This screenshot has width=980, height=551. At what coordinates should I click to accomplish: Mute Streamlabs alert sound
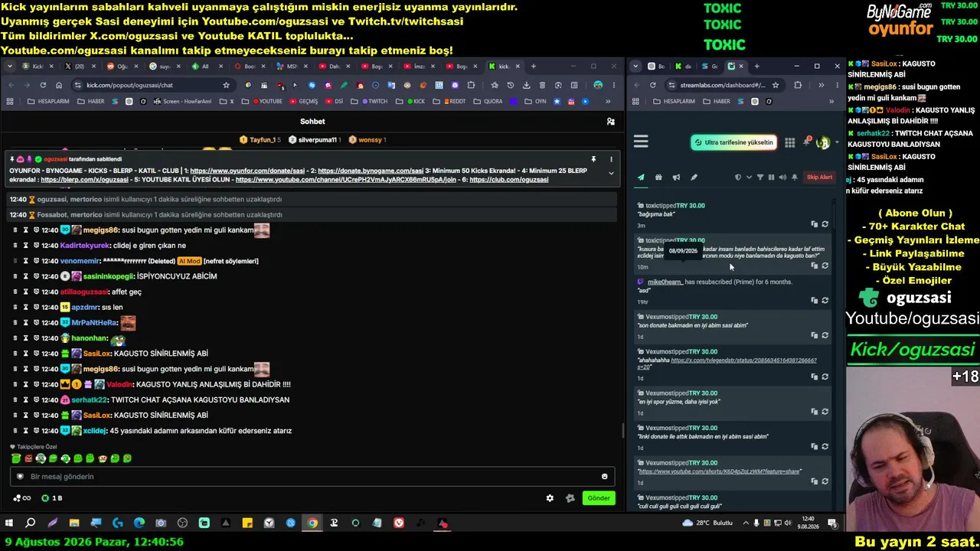pos(782,178)
